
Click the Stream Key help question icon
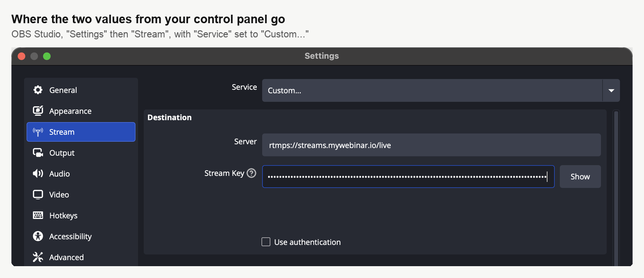tap(251, 173)
